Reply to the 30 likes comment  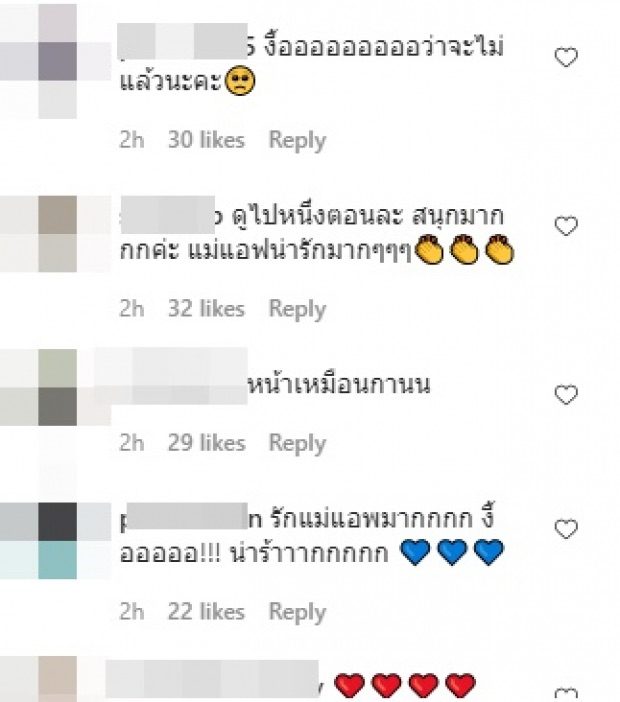coord(297,141)
